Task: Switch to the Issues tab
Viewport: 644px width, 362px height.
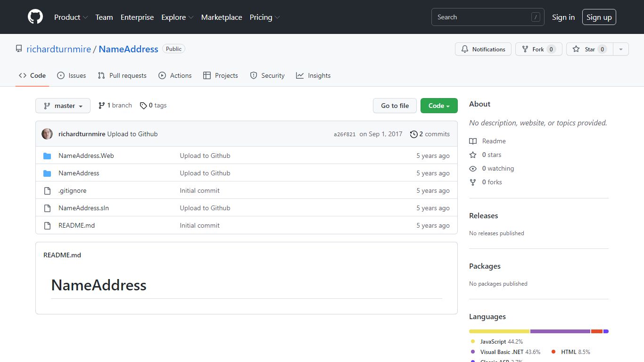Action: [71, 75]
